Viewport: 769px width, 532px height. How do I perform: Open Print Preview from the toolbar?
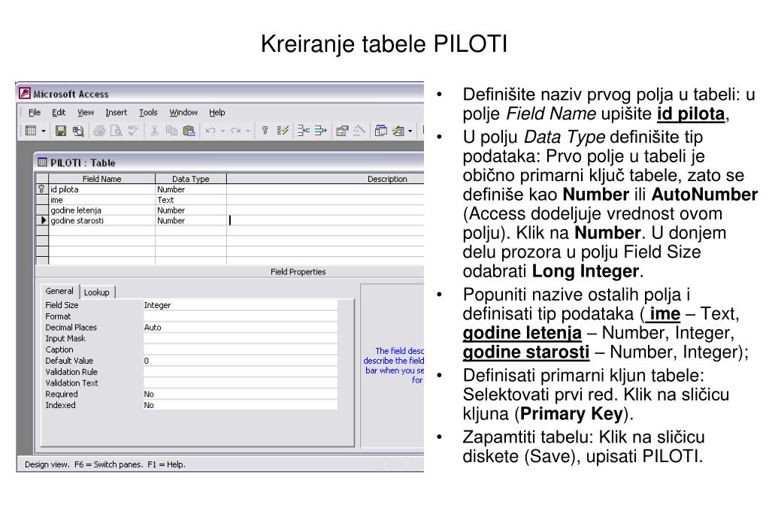point(117,131)
